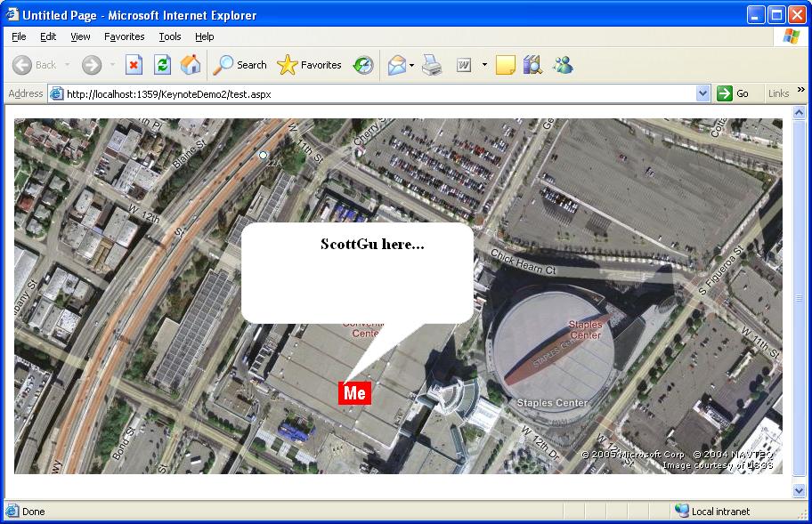Click the Mail envelope icon
The image size is (812, 524).
click(397, 65)
